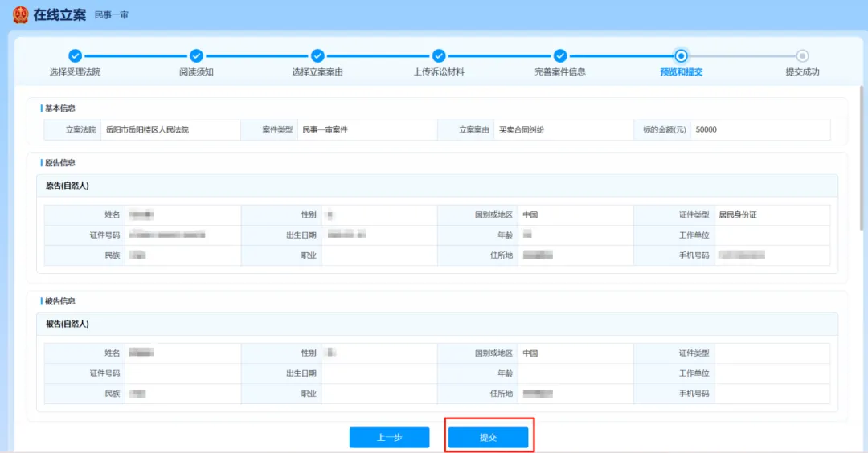Click the 民事一审 subtitle text
The image size is (868, 453).
pyautogui.click(x=111, y=15)
